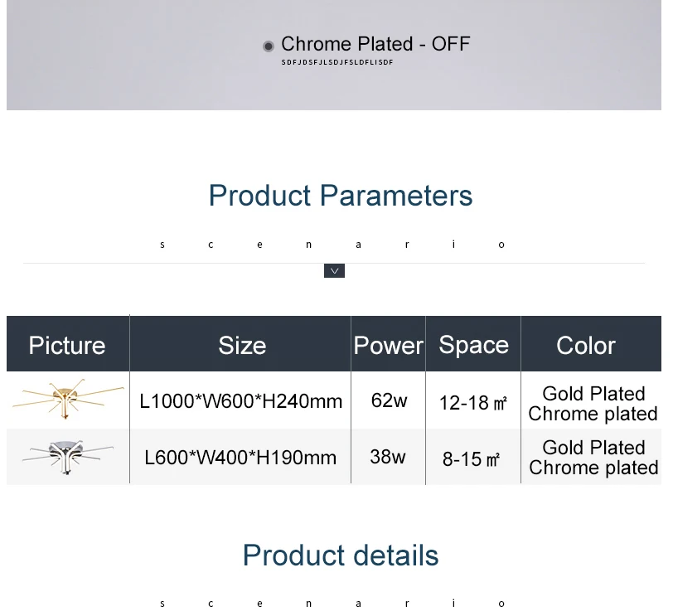Click the Product Parameters heading

tap(341, 196)
